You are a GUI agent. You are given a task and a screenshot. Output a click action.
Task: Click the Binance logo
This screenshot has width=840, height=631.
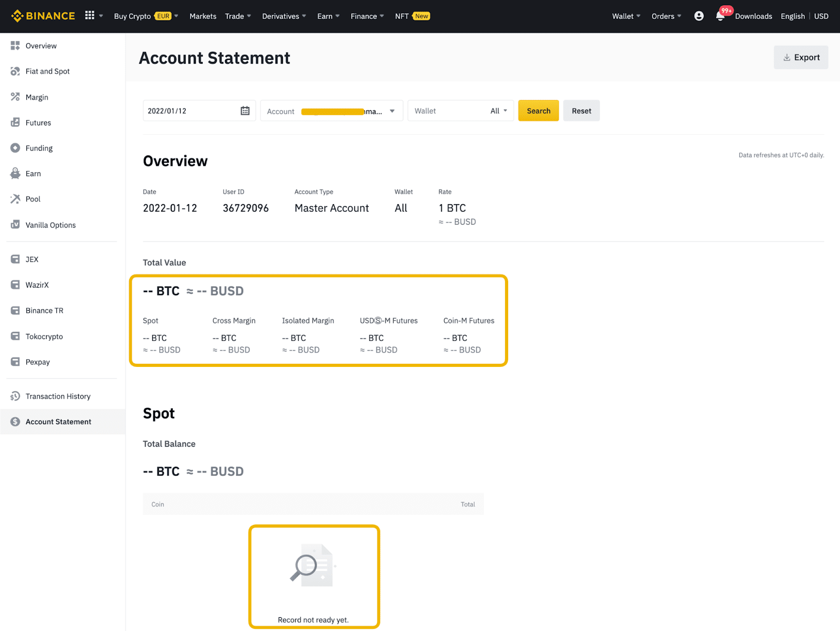pyautogui.click(x=43, y=16)
